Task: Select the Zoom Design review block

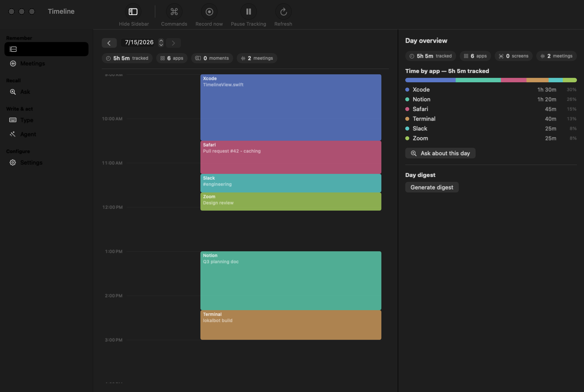Action: (291, 202)
